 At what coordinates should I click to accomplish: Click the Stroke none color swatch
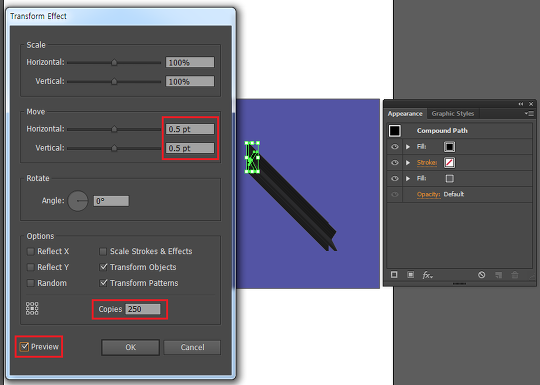click(449, 163)
